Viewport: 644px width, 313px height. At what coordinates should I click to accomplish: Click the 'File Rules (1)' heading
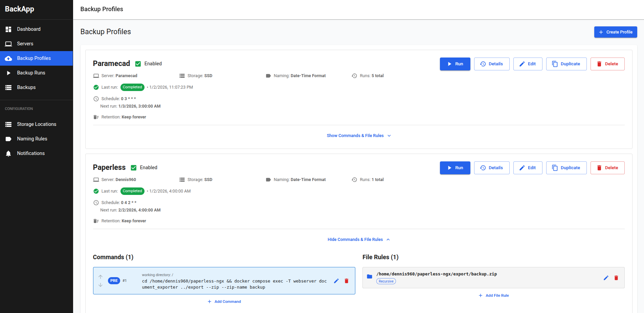pyautogui.click(x=380, y=257)
